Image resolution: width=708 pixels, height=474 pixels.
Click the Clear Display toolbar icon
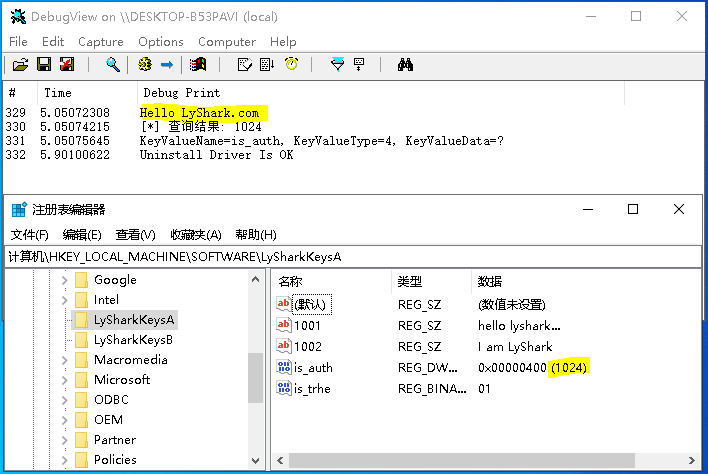[243, 65]
